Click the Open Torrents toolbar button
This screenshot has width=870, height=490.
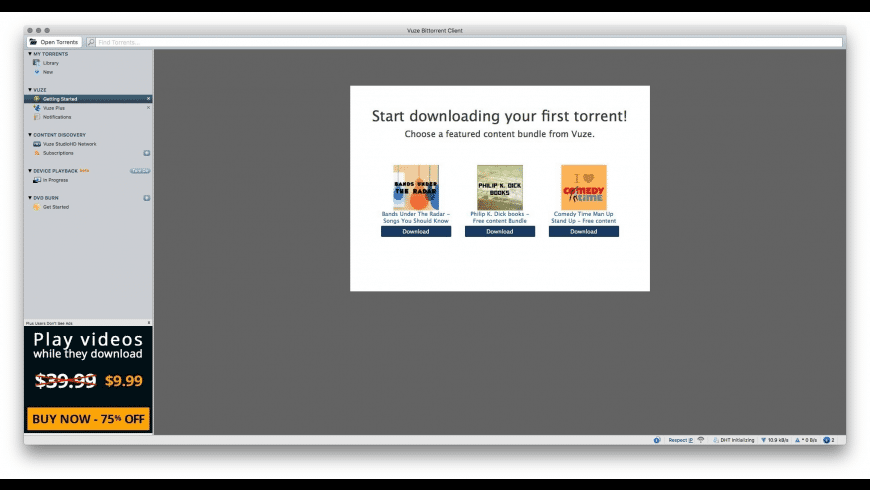pos(54,42)
